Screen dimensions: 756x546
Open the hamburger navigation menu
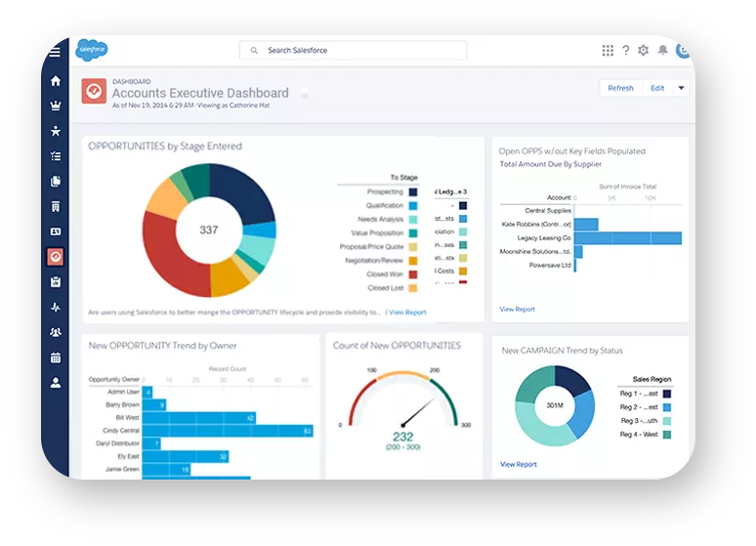pos(55,52)
